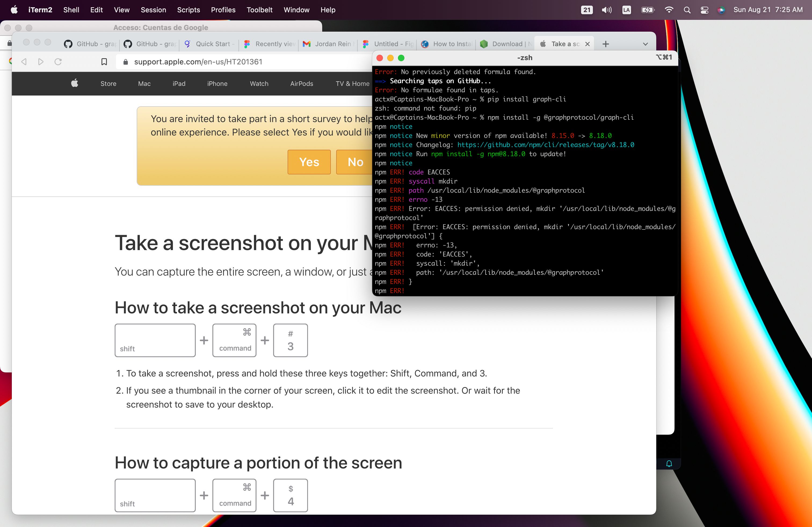Click the npm changelog GitHub URL in terminal
The height and width of the screenshot is (527, 812).
pos(546,145)
